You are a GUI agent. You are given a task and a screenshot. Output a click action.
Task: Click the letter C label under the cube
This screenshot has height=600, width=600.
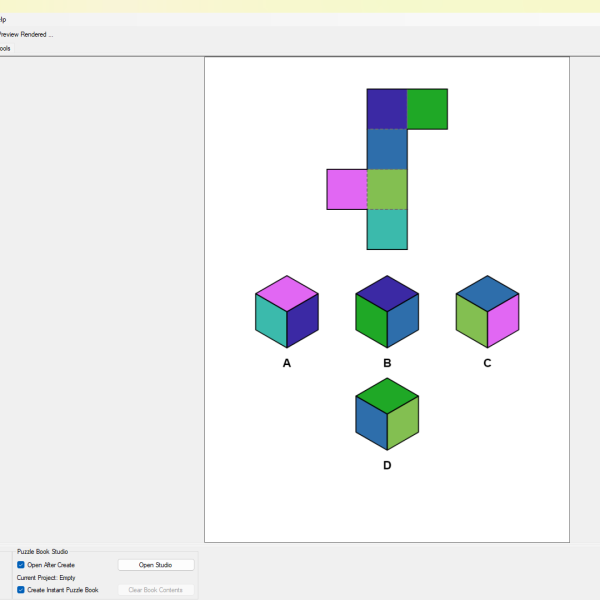point(487,363)
